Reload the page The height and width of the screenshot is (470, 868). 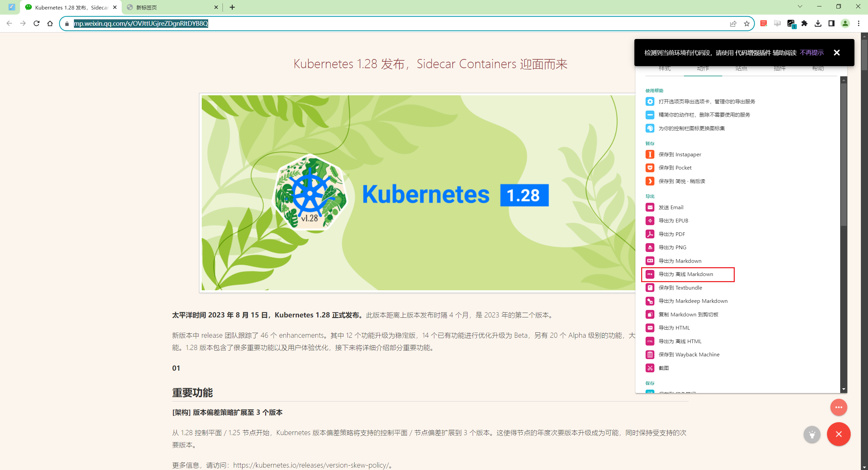coord(37,23)
